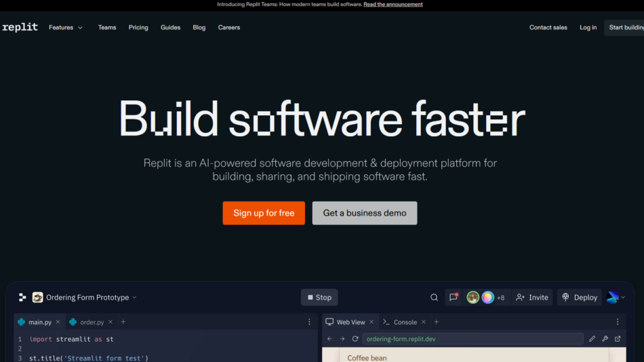
Task: Click the wrench dev tools icon
Action: coord(605,339)
